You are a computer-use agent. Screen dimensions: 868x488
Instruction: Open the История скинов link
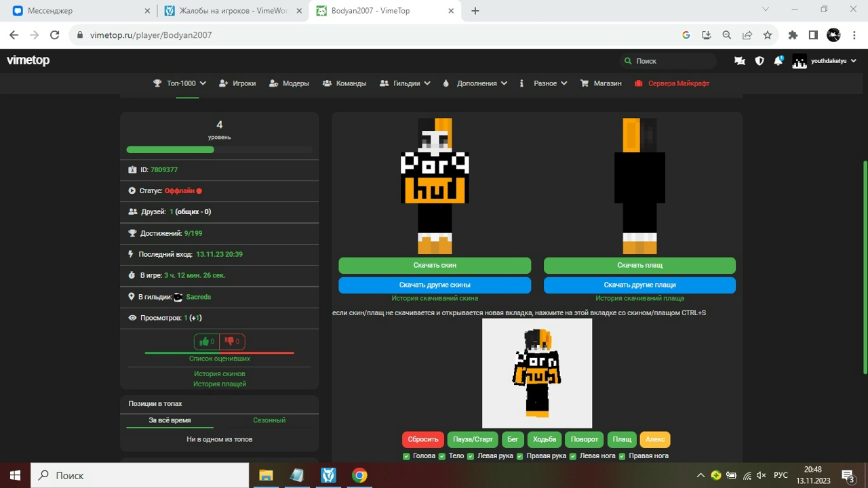point(219,373)
